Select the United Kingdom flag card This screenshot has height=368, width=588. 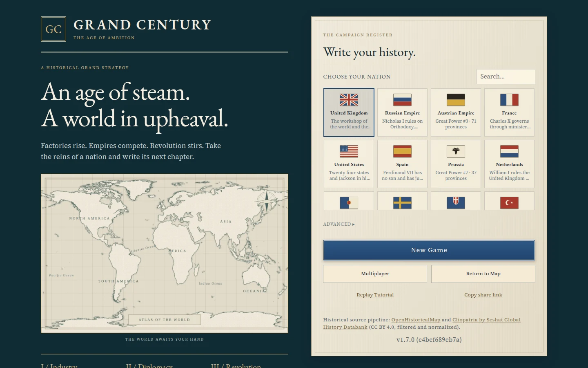(349, 112)
